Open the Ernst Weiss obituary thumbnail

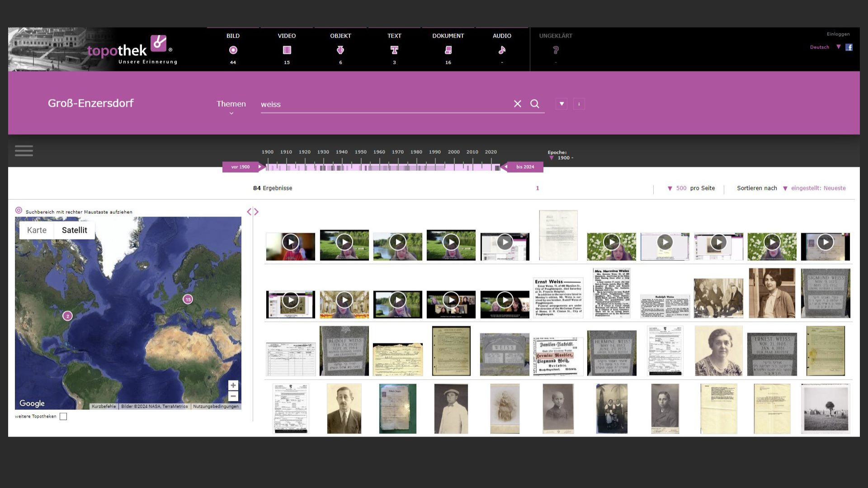click(x=558, y=298)
